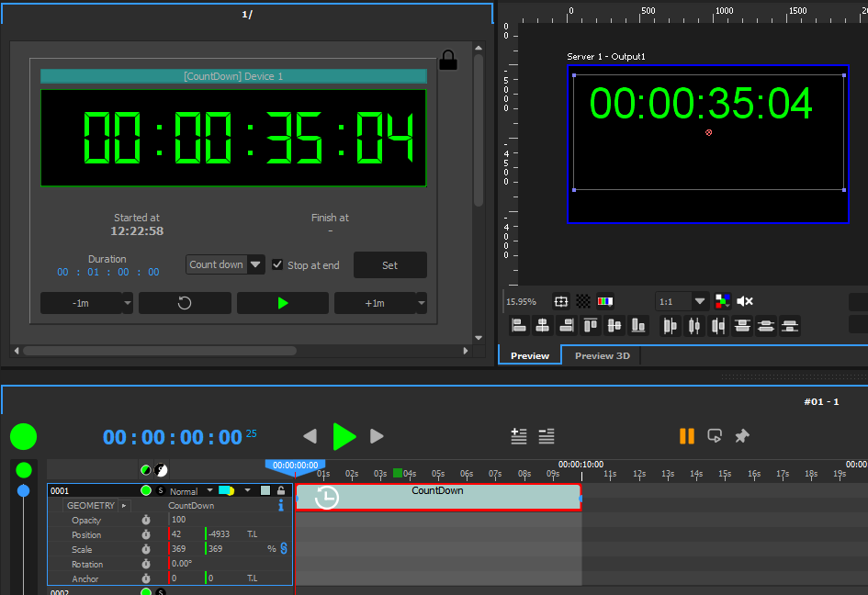Viewport: 868px width, 595px height.
Task: Uncheck the Stop at end checkbox
Action: pyautogui.click(x=277, y=264)
